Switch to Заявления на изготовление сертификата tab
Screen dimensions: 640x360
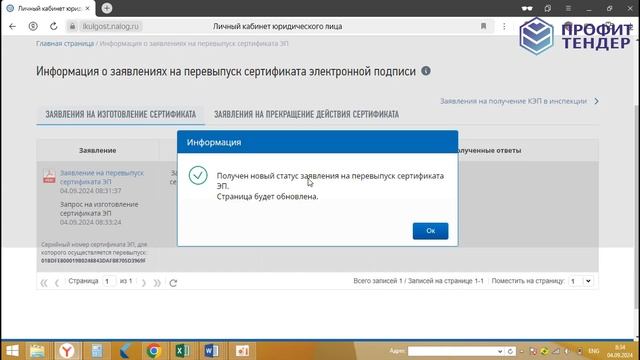pos(120,114)
